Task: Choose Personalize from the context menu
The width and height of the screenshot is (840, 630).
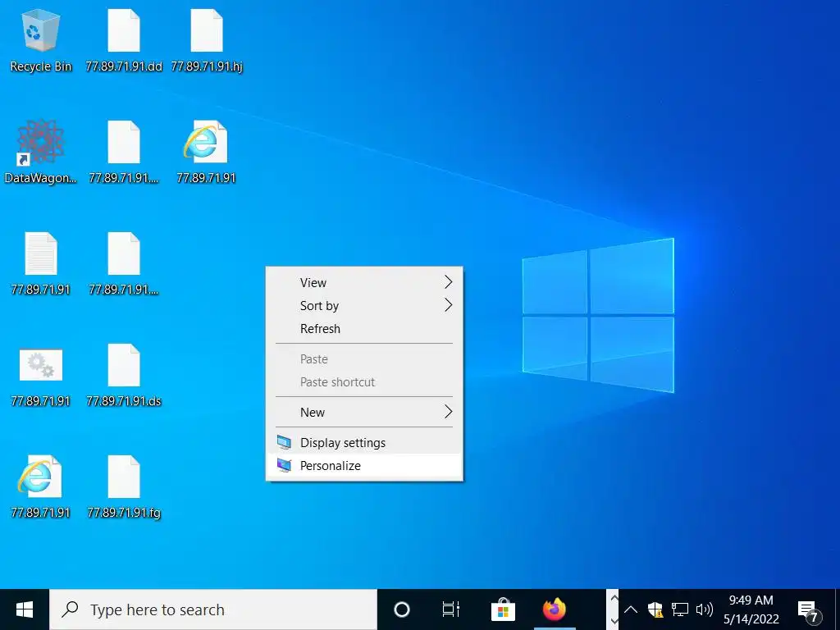Action: coord(364,466)
